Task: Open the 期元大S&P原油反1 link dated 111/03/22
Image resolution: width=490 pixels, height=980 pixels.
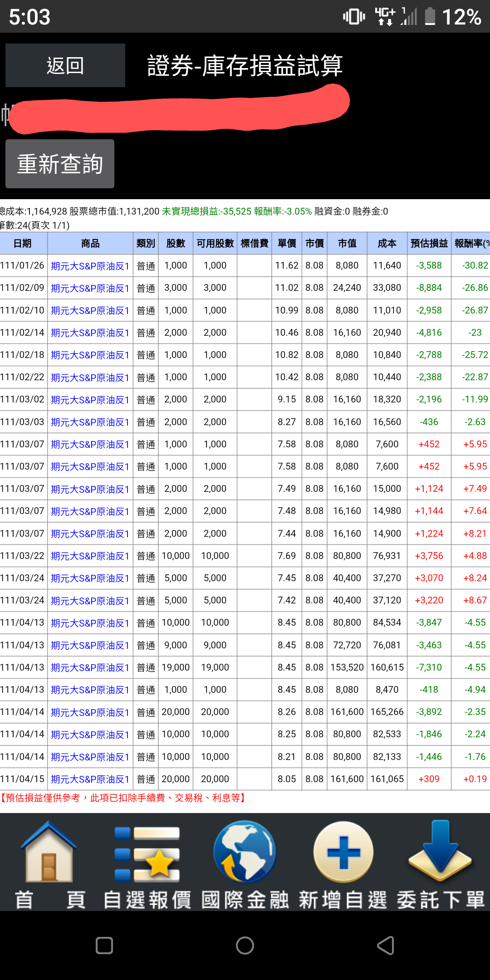Action: click(90, 556)
